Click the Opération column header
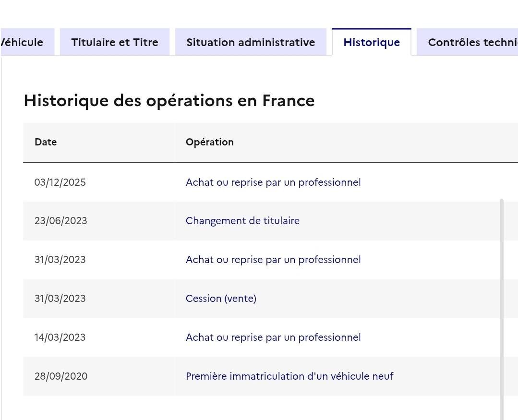518x420 pixels. pos(209,142)
